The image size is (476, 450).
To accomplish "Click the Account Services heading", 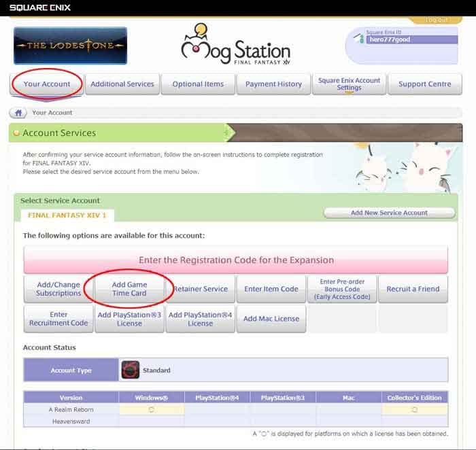I will (59, 133).
